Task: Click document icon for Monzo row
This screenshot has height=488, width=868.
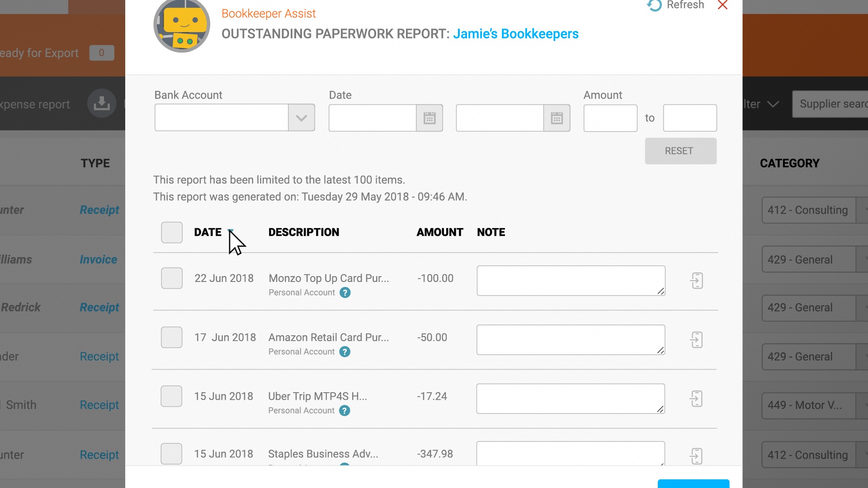Action: [x=697, y=281]
